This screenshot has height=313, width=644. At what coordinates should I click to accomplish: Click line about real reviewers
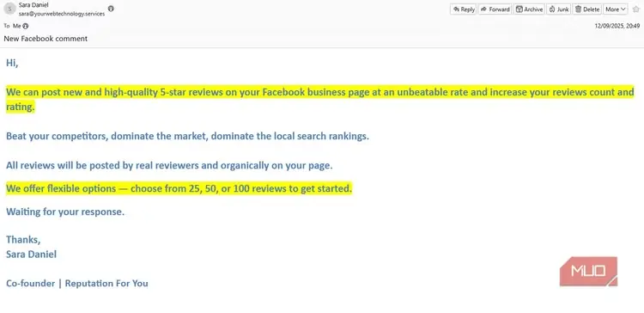(169, 166)
